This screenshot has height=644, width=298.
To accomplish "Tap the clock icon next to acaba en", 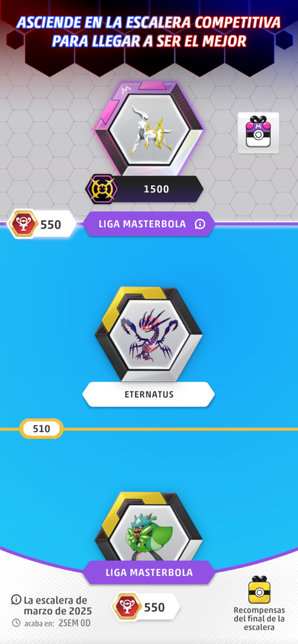I will [16, 623].
